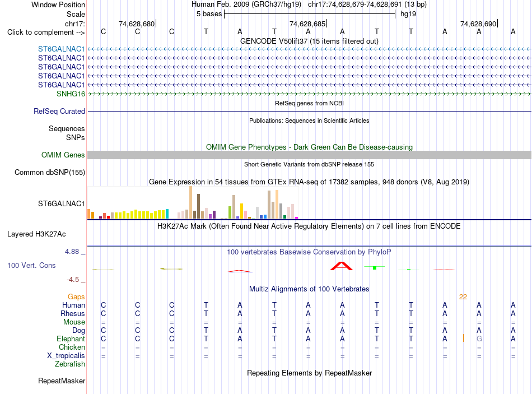Click the 5 bases scale bar
This screenshot has width=532, height=394.
click(x=310, y=14)
